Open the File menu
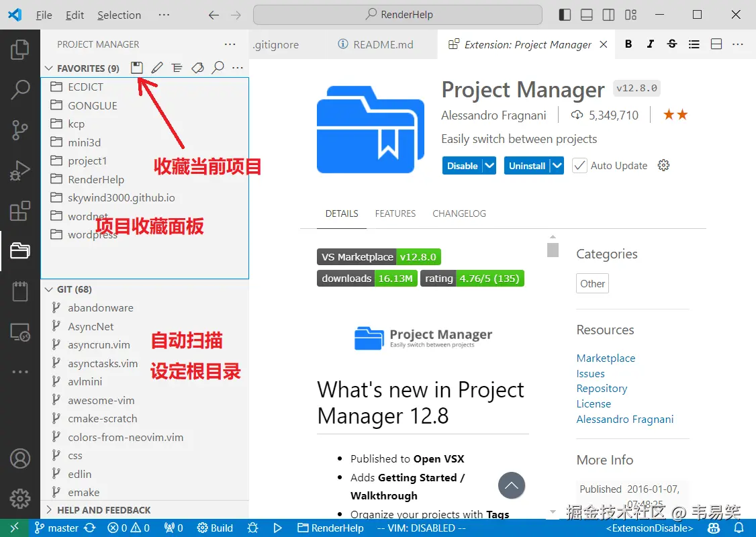This screenshot has width=756, height=537. [44, 15]
